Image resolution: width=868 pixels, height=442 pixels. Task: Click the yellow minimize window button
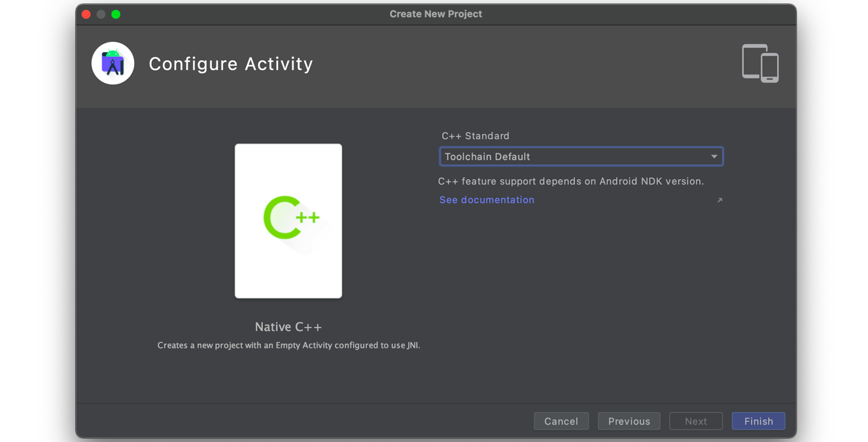101,14
